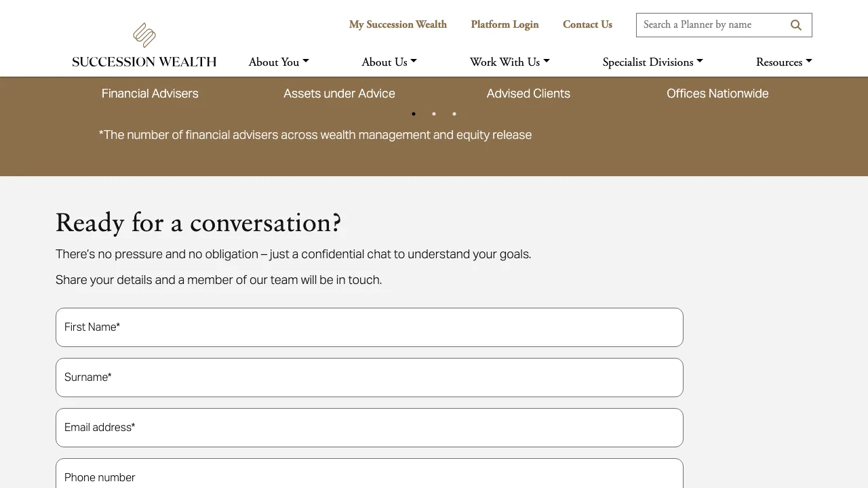
Task: Click the Email address field
Action: click(x=369, y=427)
